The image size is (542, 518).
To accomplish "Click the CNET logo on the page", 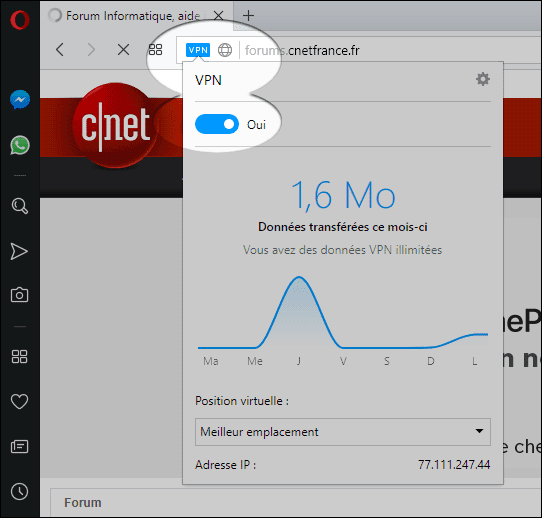I will click(115, 126).
